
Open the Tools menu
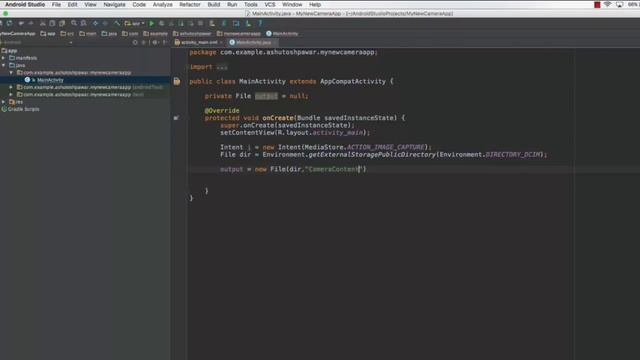click(x=251, y=4)
